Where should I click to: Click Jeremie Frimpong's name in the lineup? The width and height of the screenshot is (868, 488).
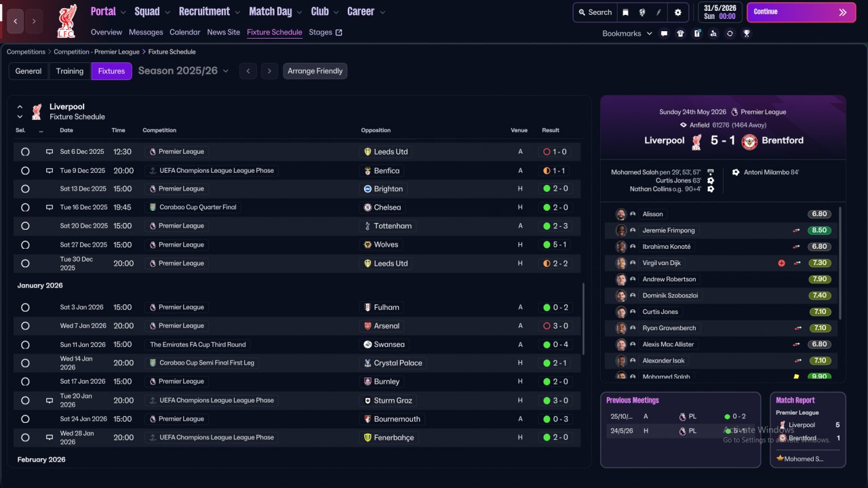tap(669, 230)
